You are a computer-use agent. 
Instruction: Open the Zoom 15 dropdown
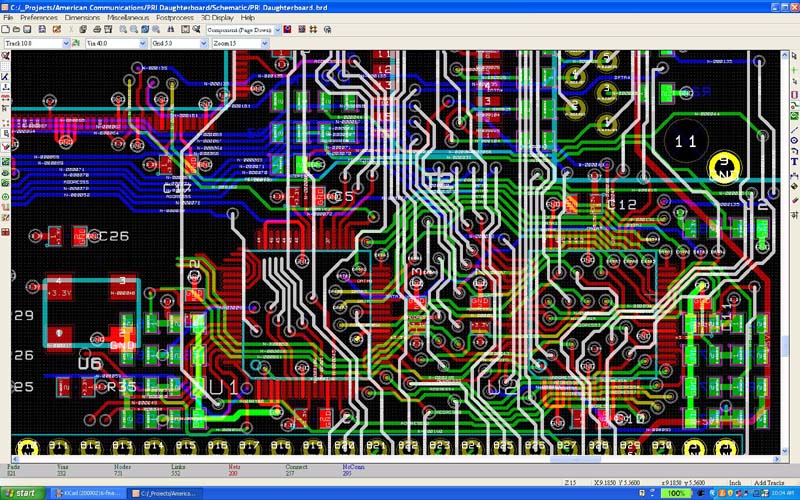click(x=264, y=43)
